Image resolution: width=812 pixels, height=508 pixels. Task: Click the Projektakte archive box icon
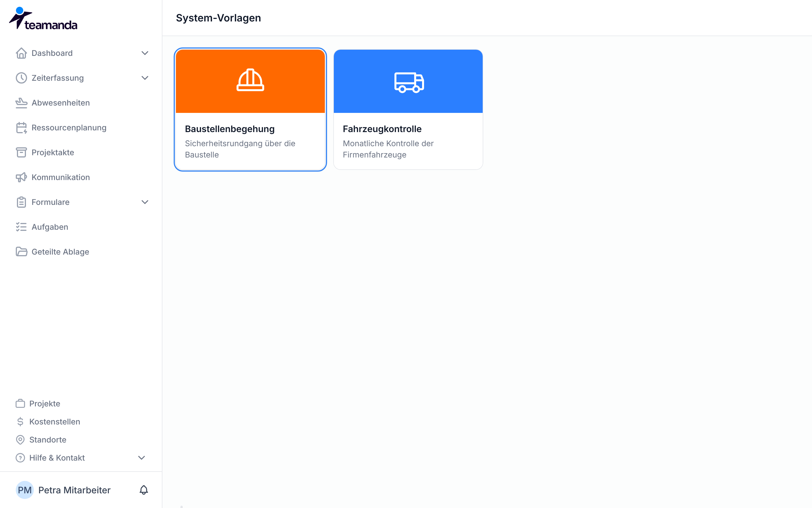click(x=21, y=152)
